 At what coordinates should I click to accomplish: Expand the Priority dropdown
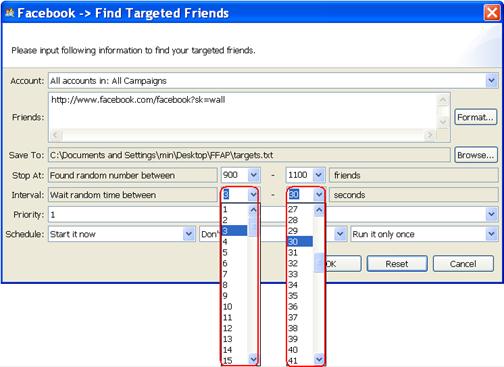(491, 214)
